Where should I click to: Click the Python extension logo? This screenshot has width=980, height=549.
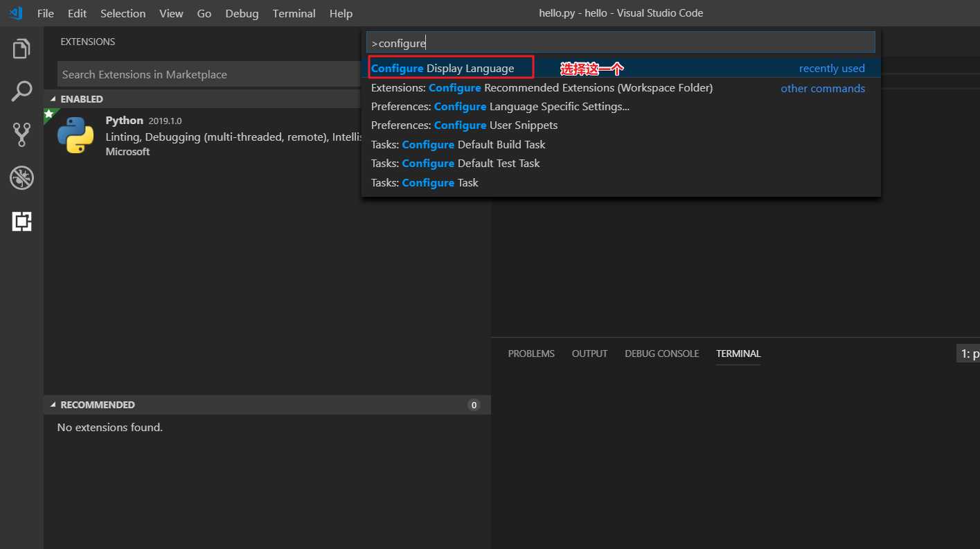pyautogui.click(x=75, y=135)
